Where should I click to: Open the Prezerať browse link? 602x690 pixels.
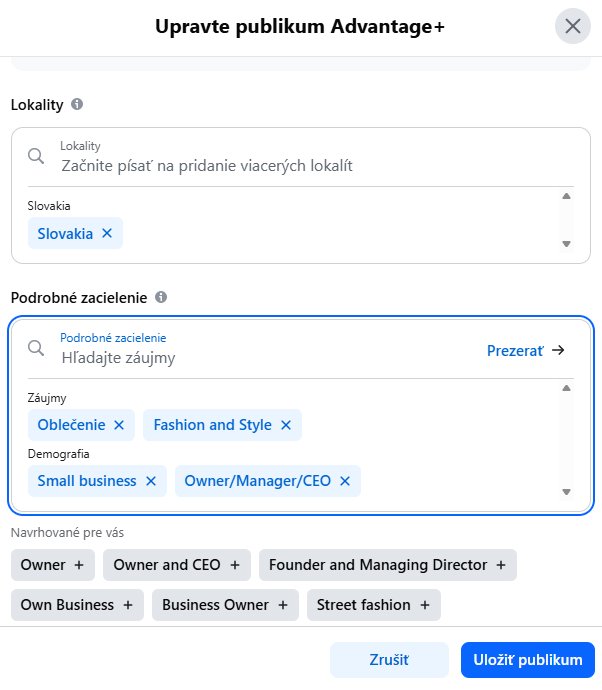coord(525,351)
